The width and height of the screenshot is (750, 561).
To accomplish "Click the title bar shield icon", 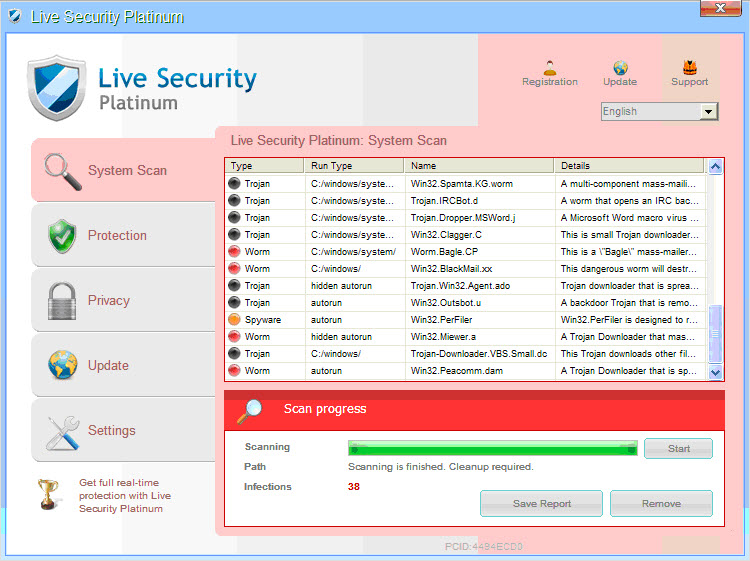I will (x=15, y=16).
